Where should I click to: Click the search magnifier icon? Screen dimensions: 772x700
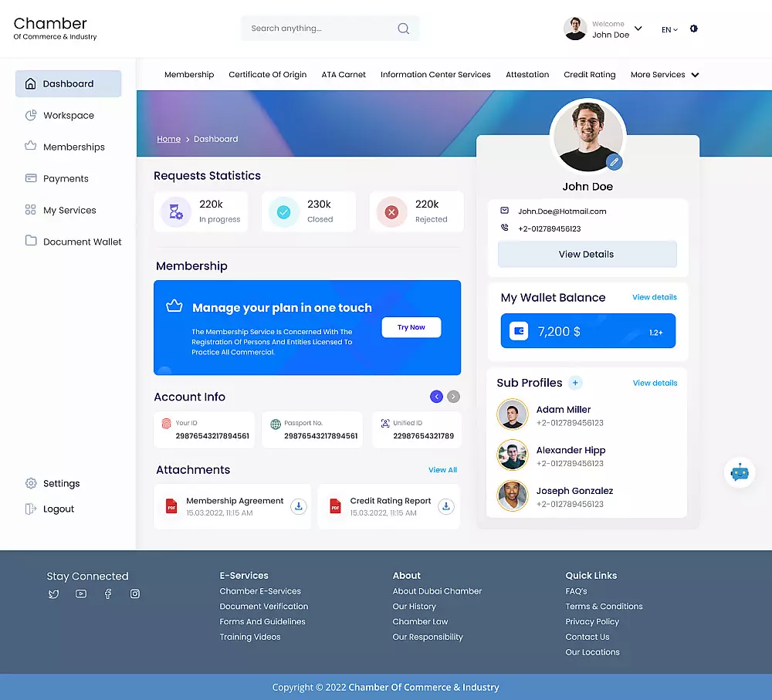pos(403,28)
